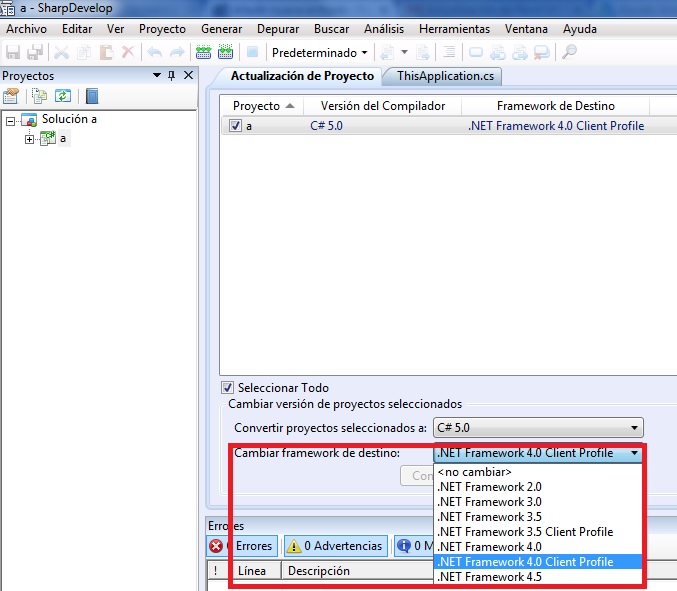
Task: Sort by Framework de Destino column header
Action: click(555, 106)
